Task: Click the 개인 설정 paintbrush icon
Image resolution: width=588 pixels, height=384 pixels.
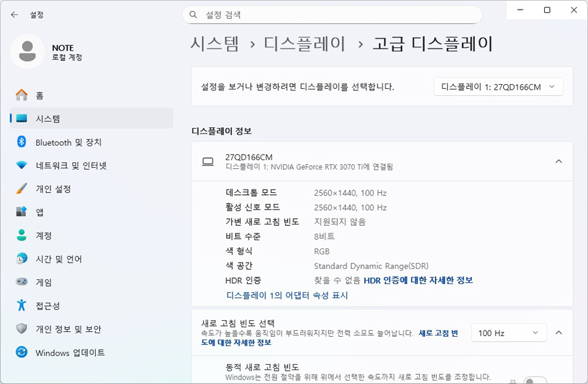Action: coord(22,188)
